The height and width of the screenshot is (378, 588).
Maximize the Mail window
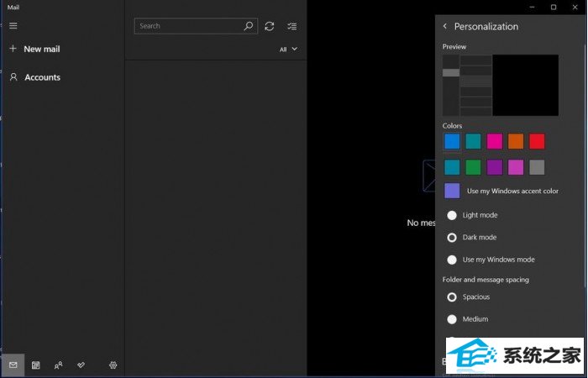[554, 7]
